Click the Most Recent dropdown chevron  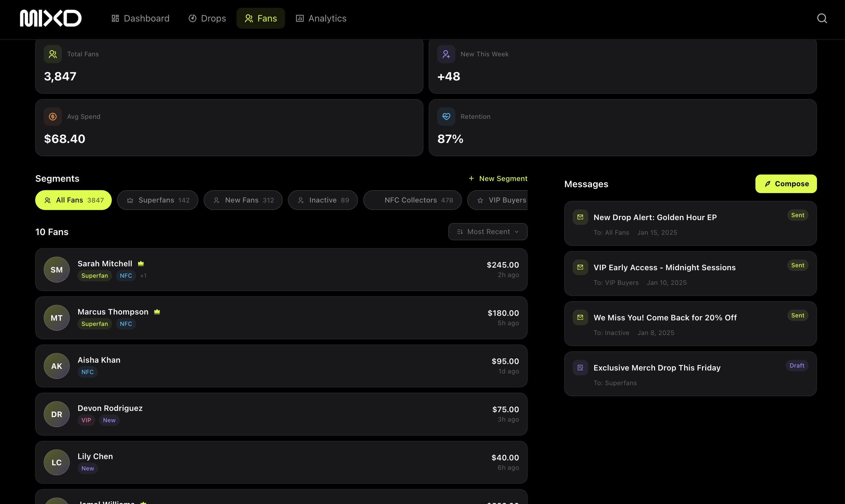tap(516, 231)
